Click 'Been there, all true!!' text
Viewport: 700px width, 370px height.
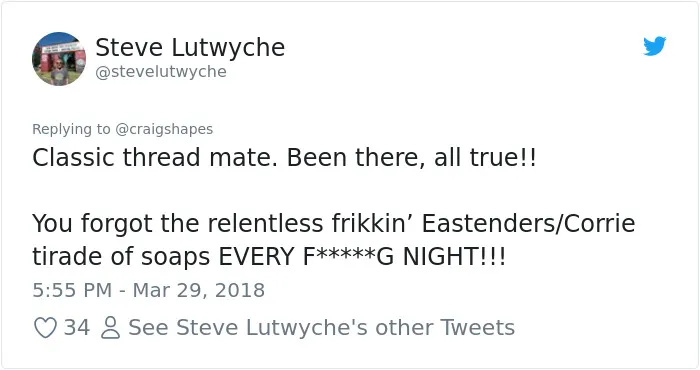click(x=411, y=158)
